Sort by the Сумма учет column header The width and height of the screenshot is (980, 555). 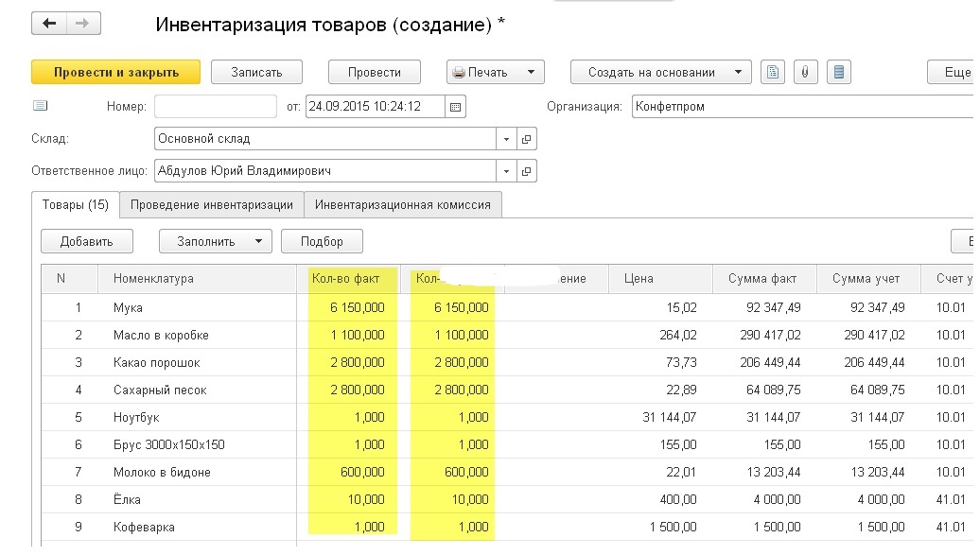868,279
